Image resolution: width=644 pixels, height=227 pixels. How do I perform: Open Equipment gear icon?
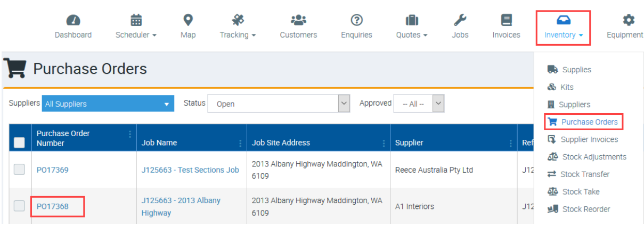pyautogui.click(x=629, y=21)
